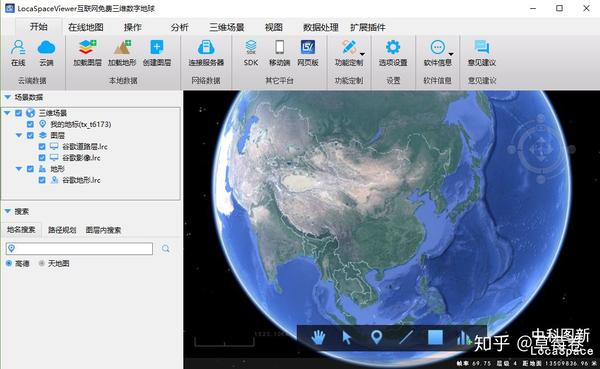Collapse the 图层 tree node
The height and width of the screenshot is (369, 600).
pyautogui.click(x=19, y=135)
